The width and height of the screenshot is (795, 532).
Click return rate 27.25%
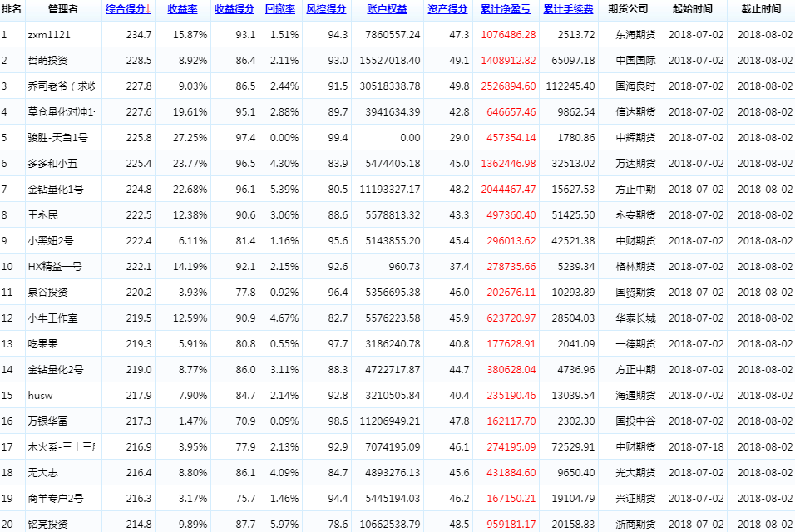click(190, 138)
